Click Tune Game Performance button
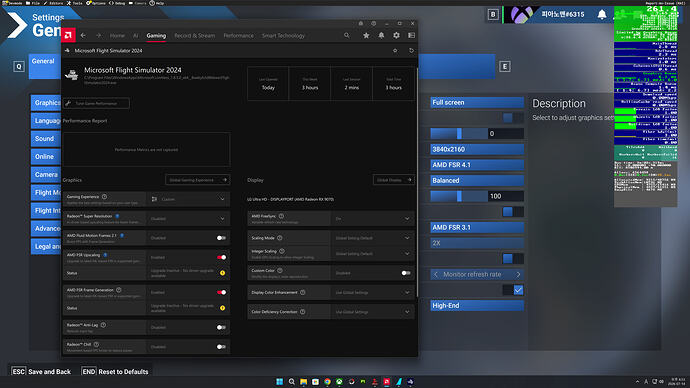690x388 pixels. 96,103
